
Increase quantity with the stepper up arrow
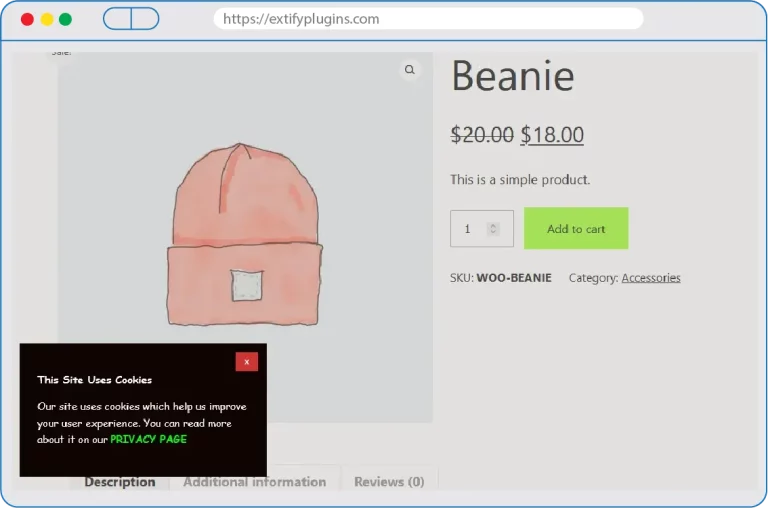point(492,225)
